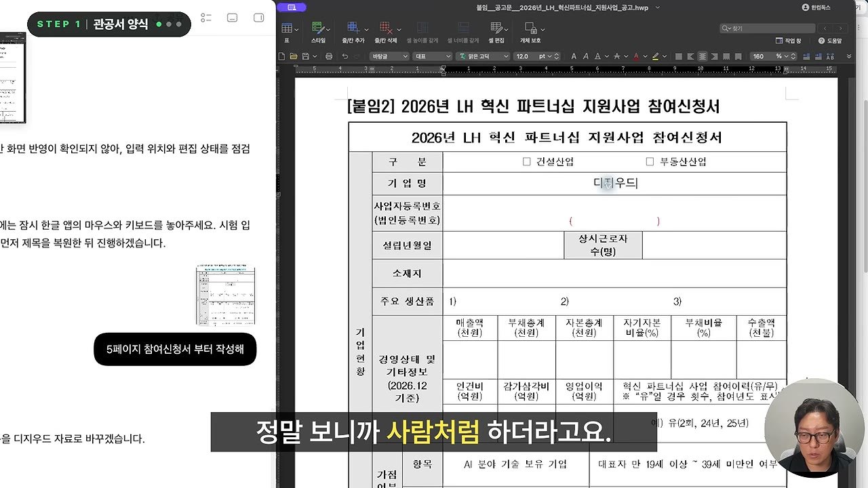
Task: Expand the highlight color dropdown arrow
Action: [665, 56]
